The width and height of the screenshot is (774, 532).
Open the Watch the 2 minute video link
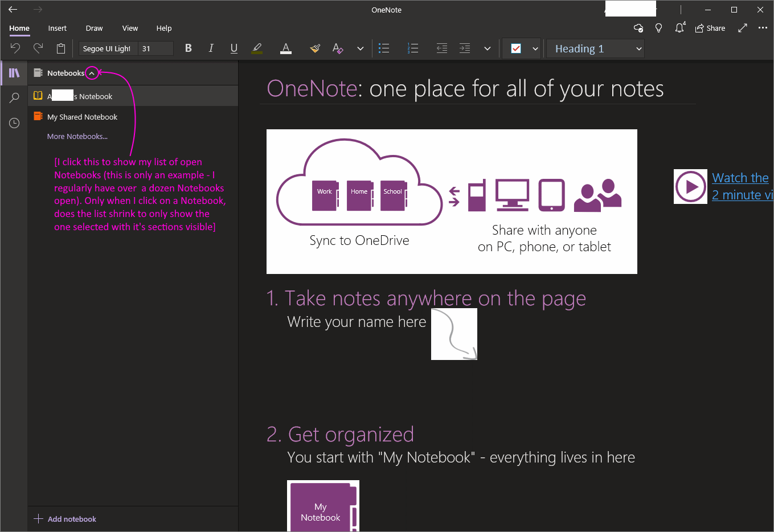743,186
